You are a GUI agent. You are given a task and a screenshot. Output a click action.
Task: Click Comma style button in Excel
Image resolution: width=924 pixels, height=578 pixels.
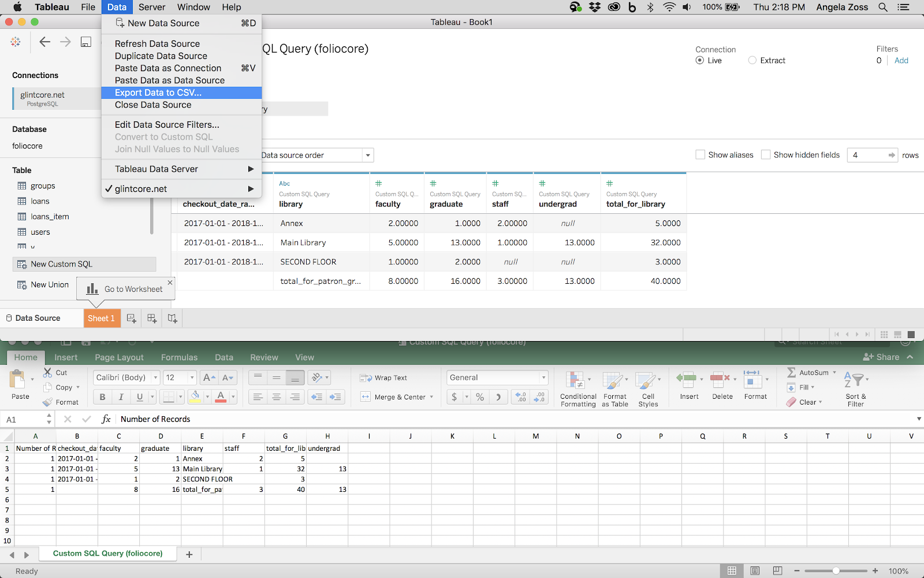[498, 397]
